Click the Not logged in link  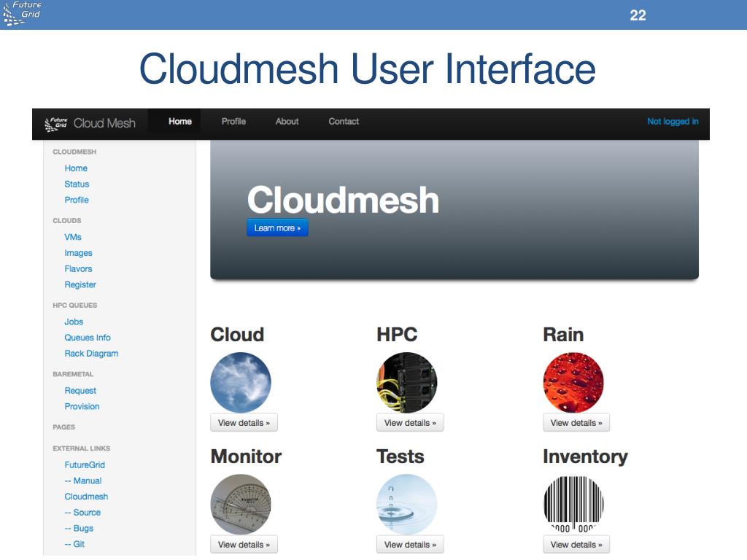tap(673, 122)
